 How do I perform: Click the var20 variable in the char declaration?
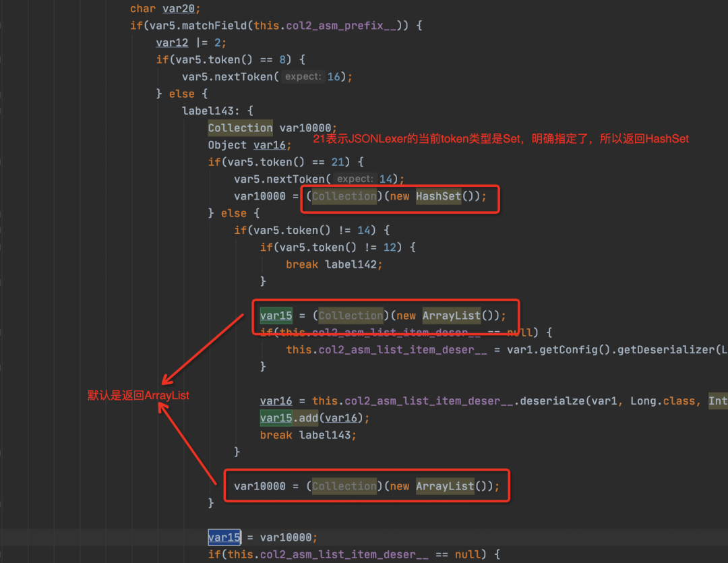click(x=178, y=8)
